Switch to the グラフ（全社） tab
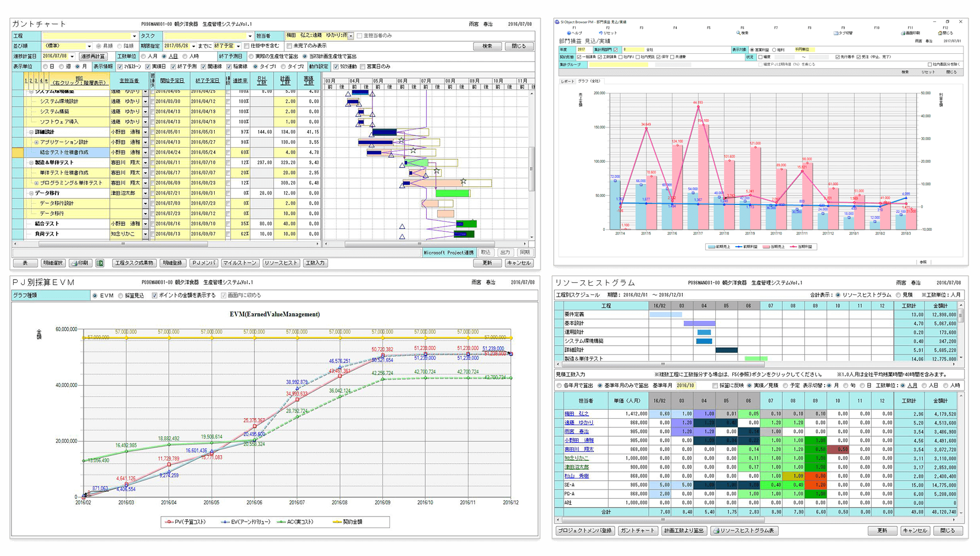Viewport: 980px width, 556px height. tap(589, 81)
